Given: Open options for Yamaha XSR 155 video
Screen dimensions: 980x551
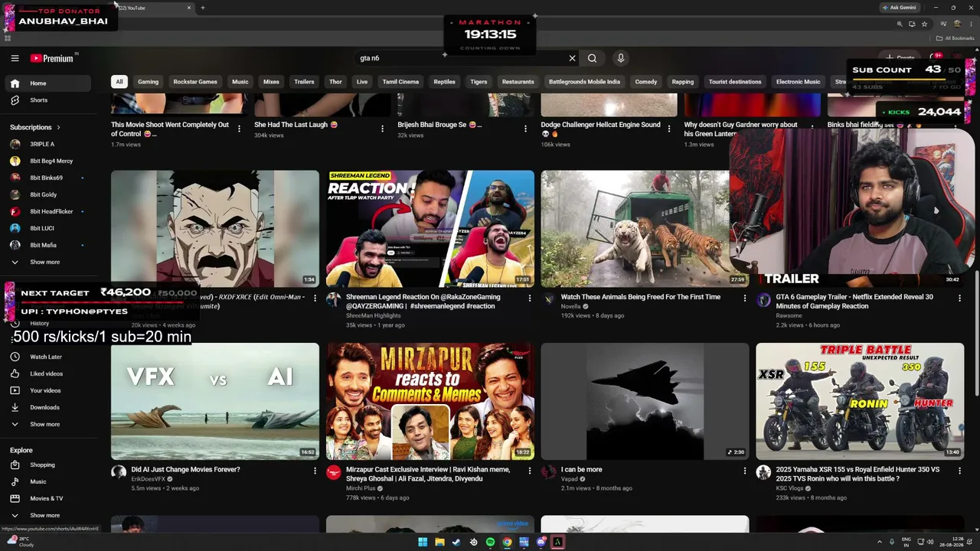Looking at the screenshot, I should (x=959, y=471).
